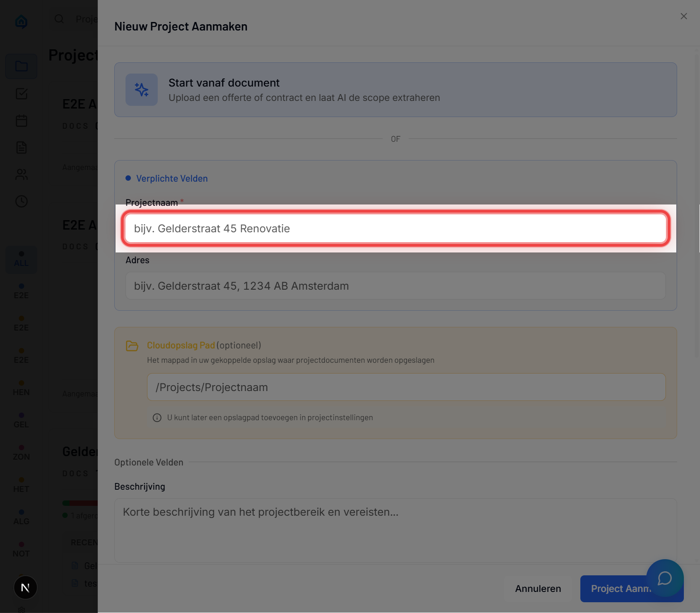Click the Cloudopslag Pad input field
The height and width of the screenshot is (613, 700).
tap(406, 387)
